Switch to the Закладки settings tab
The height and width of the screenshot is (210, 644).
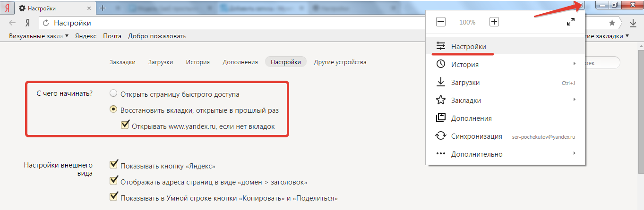122,62
